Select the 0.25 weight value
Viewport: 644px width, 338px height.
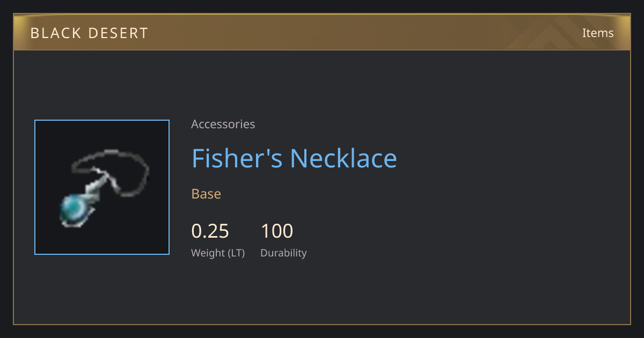[210, 231]
